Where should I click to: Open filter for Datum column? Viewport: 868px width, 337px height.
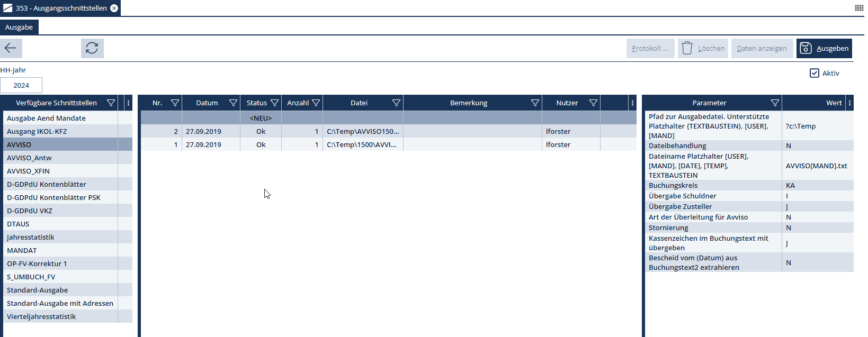(x=233, y=103)
